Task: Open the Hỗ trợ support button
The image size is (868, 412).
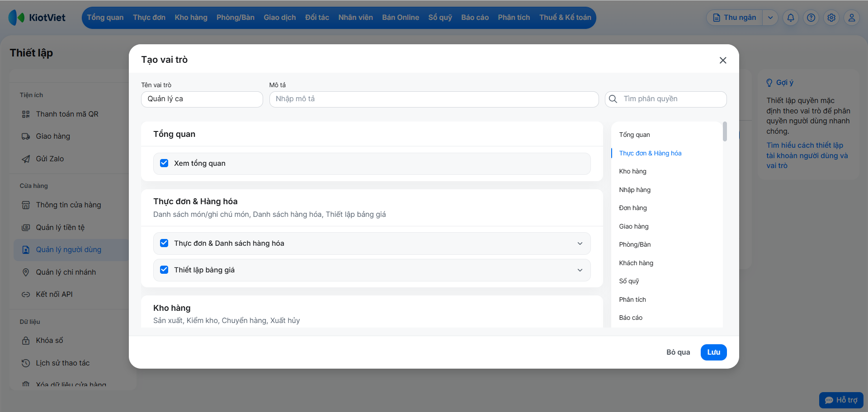Action: pyautogui.click(x=841, y=400)
